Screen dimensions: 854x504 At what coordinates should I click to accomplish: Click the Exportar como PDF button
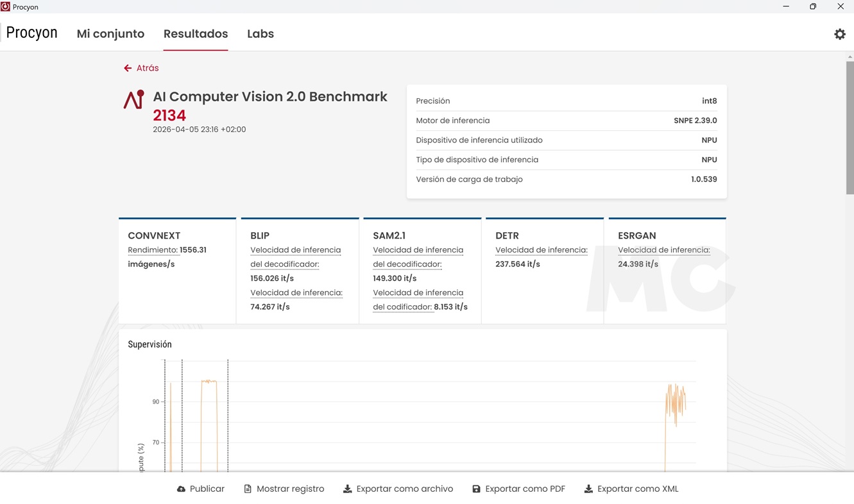[x=525, y=489]
